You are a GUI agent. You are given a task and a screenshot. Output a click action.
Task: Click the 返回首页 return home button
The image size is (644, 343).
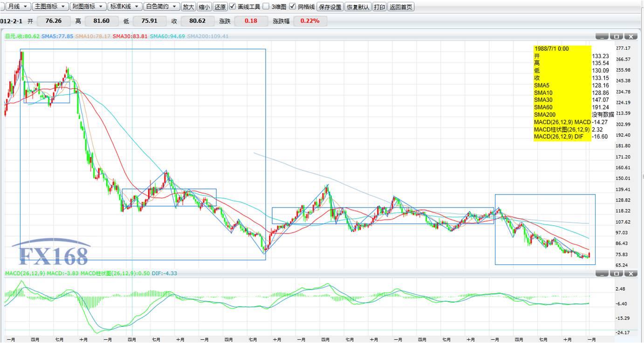401,7
